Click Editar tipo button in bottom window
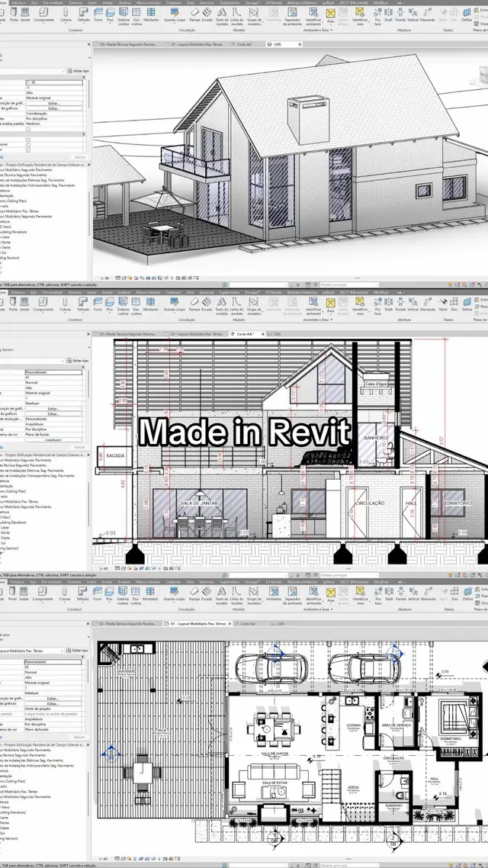The height and width of the screenshot is (868, 488). 77,651
